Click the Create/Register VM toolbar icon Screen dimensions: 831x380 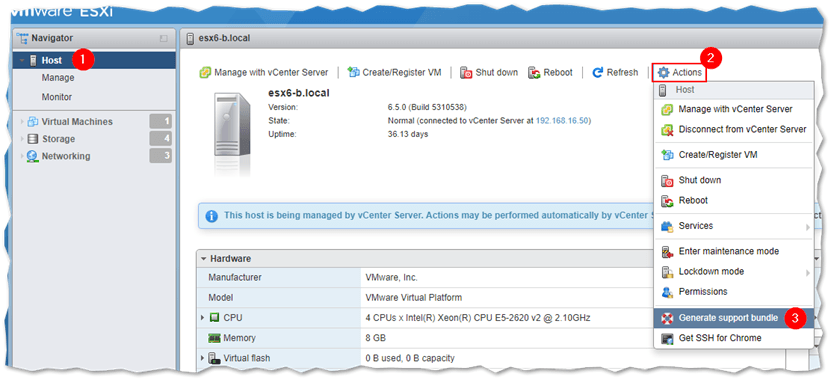point(353,73)
